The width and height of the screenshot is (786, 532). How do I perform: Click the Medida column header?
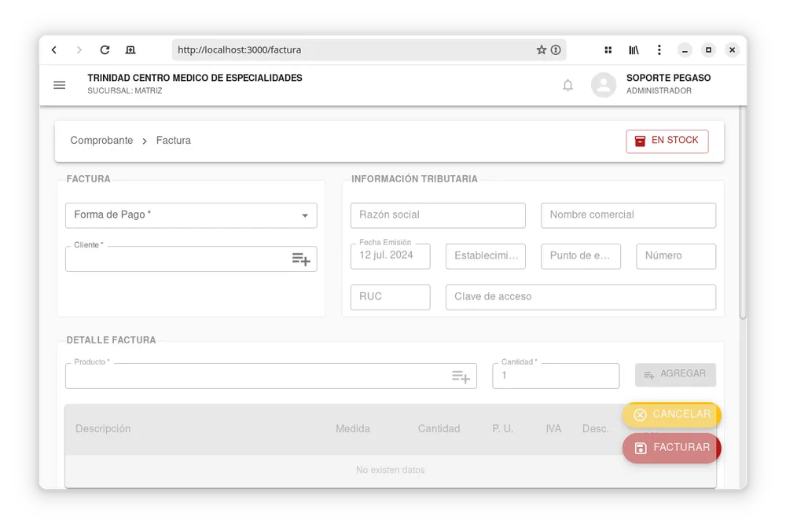click(353, 429)
